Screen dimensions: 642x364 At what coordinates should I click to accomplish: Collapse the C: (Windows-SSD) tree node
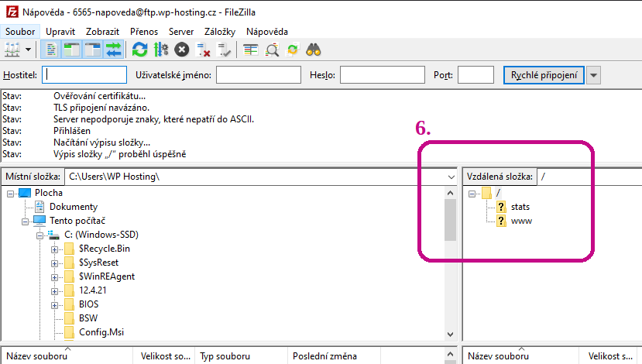tap(39, 235)
